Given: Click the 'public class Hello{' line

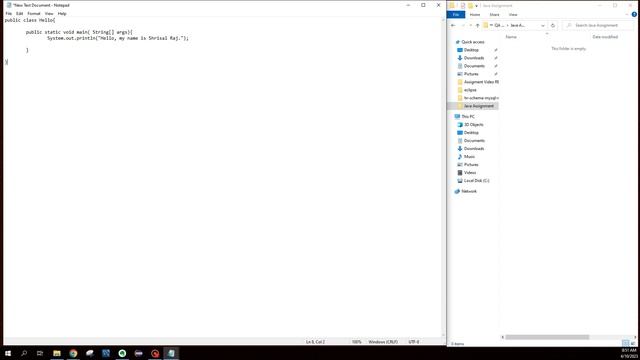Looking at the screenshot, I should click(30, 20).
